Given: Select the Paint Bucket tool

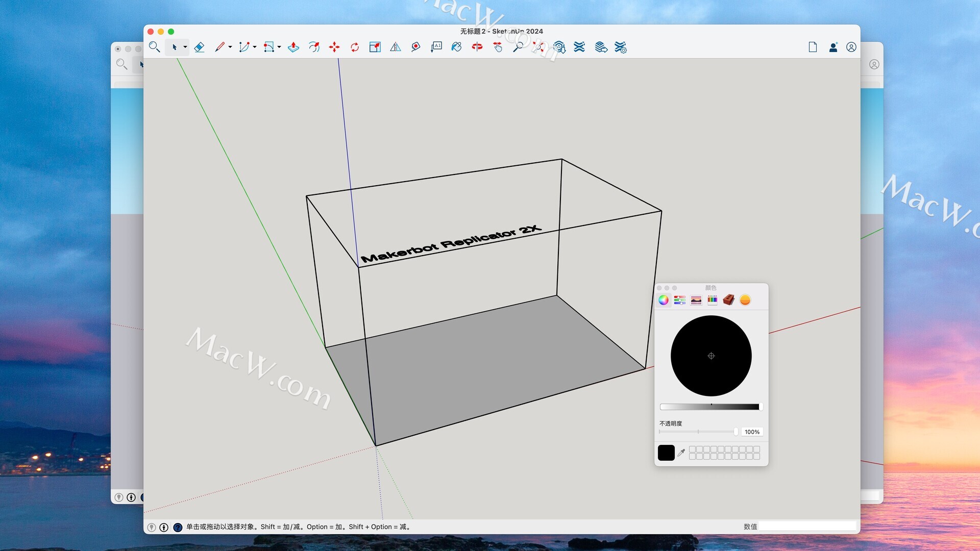Looking at the screenshot, I should click(457, 47).
